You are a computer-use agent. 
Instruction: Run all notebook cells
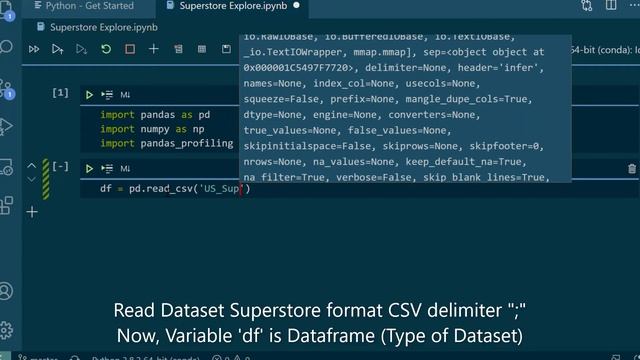34,49
